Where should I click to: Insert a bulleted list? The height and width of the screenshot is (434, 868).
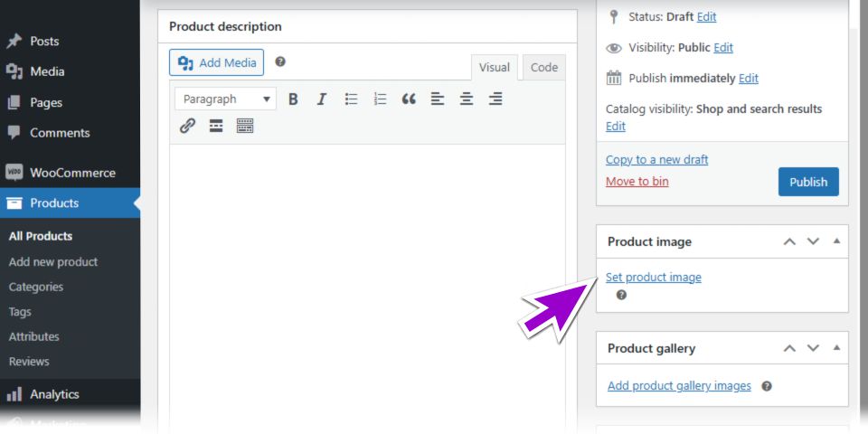coord(351,99)
